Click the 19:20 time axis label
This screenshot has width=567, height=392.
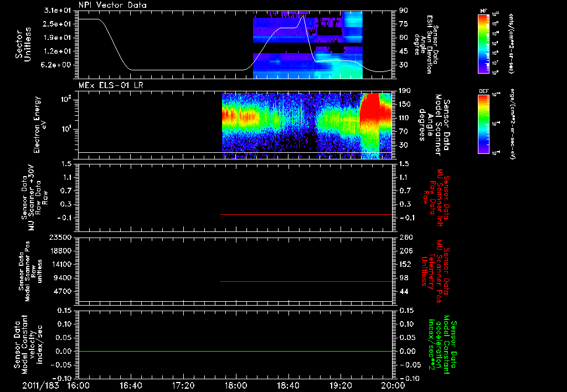(341, 385)
